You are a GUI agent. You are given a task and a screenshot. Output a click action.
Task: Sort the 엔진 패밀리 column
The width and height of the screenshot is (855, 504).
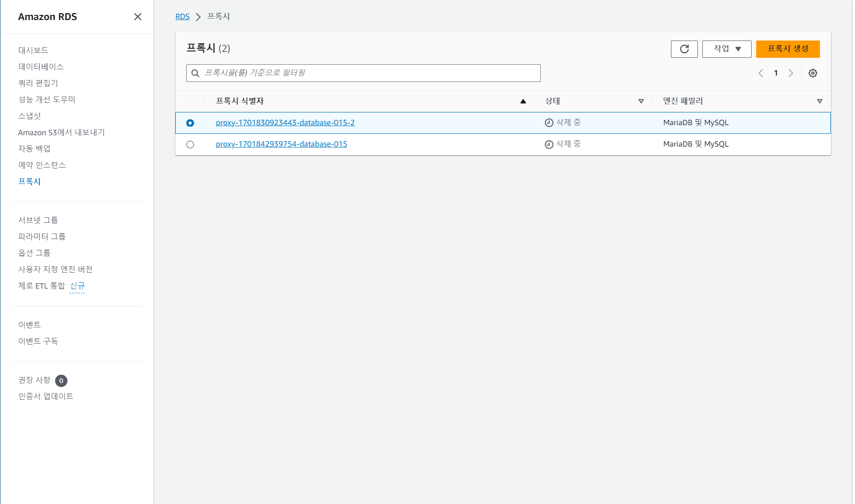point(819,101)
